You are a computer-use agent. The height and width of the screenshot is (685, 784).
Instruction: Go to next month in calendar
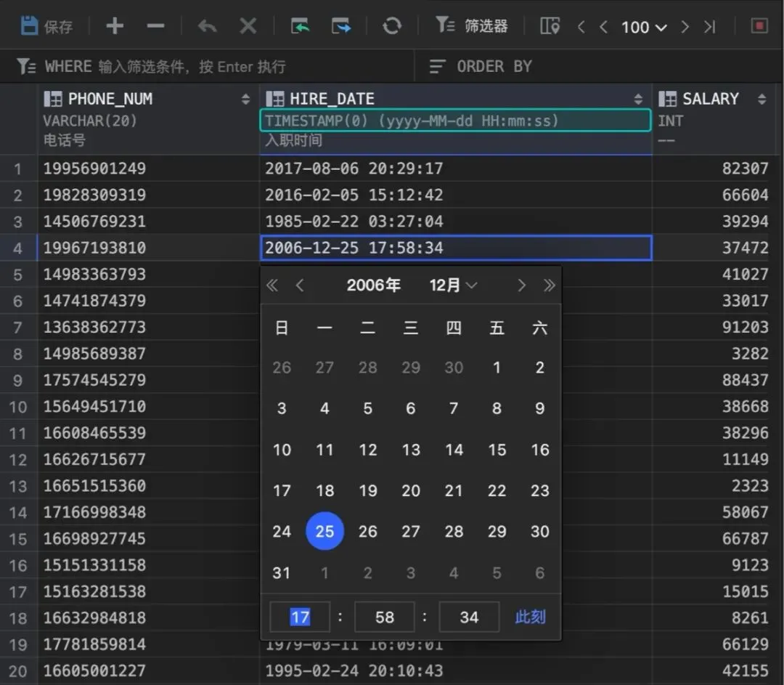click(521, 285)
